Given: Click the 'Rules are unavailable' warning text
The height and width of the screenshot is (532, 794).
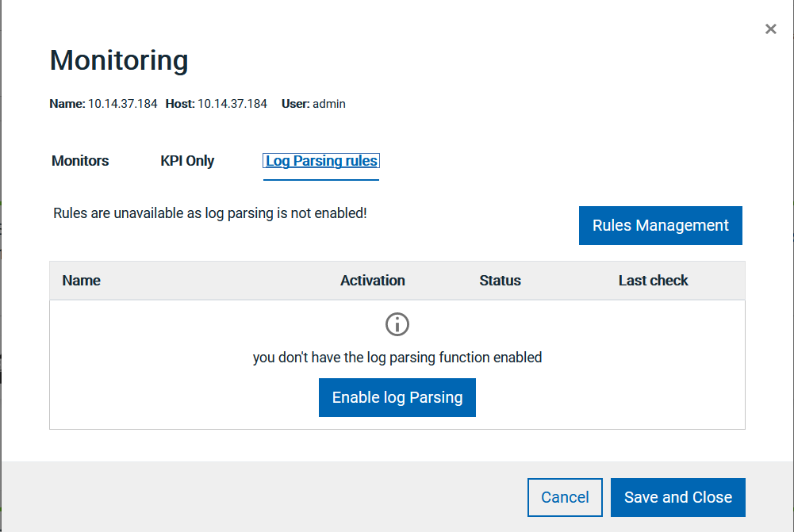Looking at the screenshot, I should coord(210,213).
